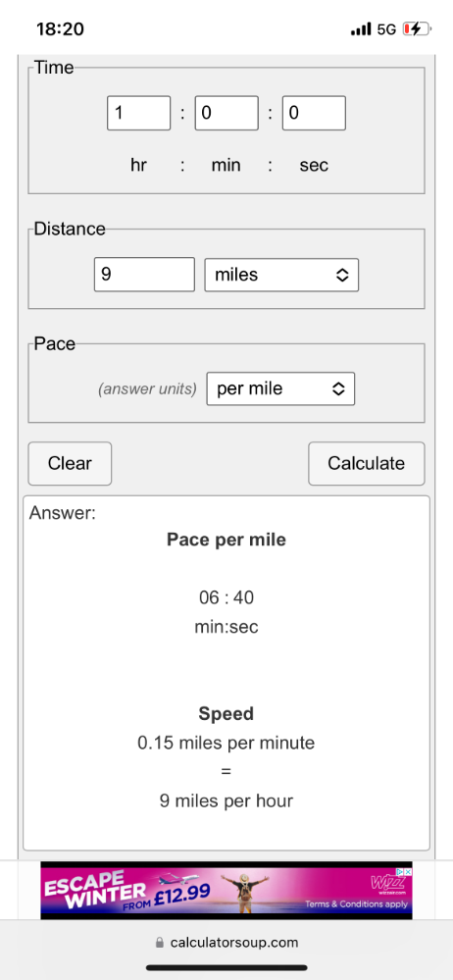Click the Calculate button

coord(366,463)
